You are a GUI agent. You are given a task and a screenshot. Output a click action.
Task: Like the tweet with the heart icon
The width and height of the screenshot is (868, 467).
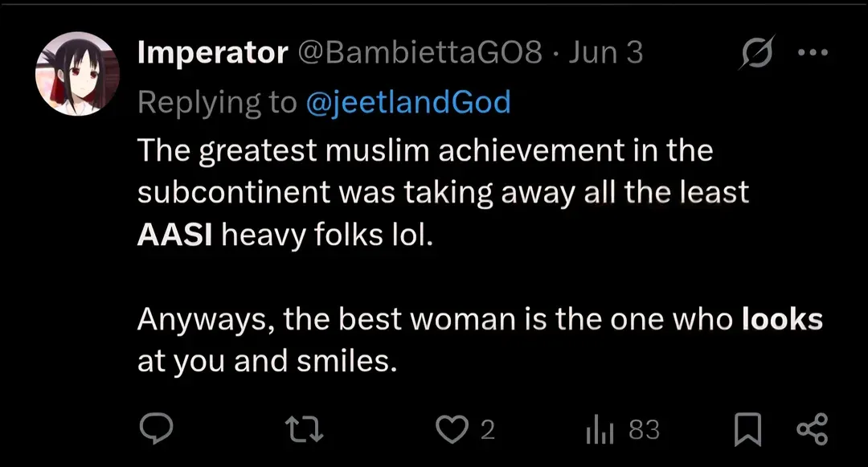[x=451, y=430]
